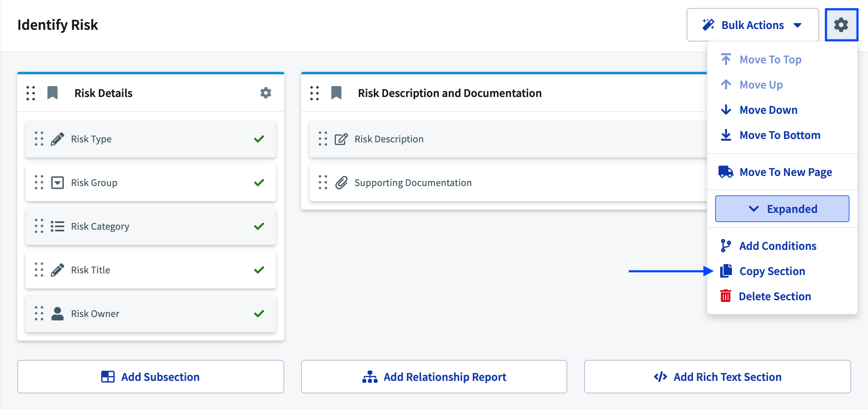The image size is (868, 409).
Task: Click the Add Relationship Report button
Action: (x=434, y=377)
